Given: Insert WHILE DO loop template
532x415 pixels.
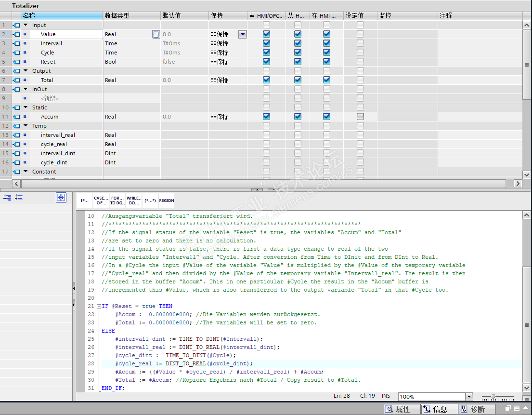Looking at the screenshot, I should click(133, 201).
